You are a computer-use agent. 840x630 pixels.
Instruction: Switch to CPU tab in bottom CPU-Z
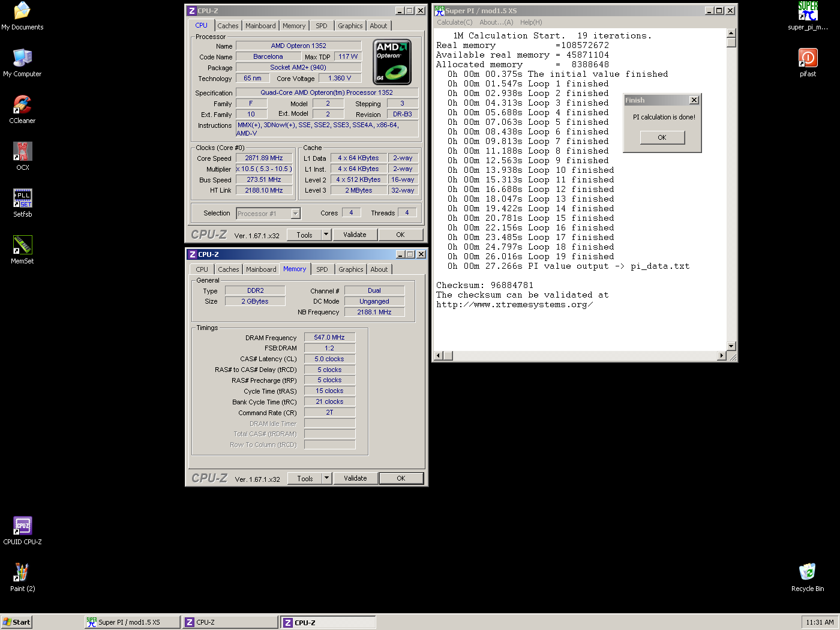[202, 269]
